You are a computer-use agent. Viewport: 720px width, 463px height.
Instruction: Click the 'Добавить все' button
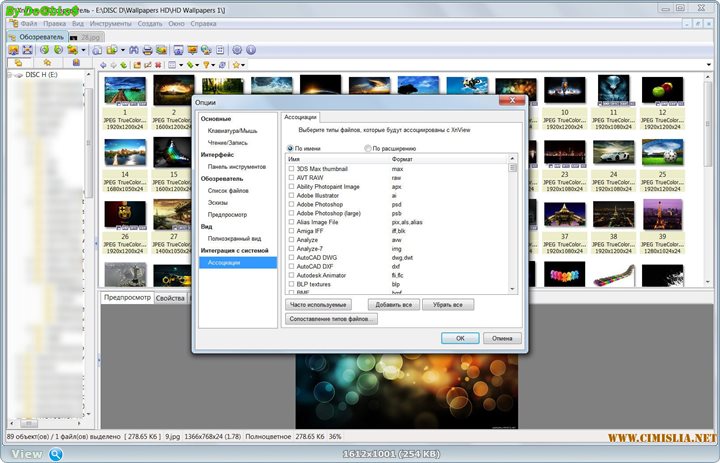pos(393,304)
